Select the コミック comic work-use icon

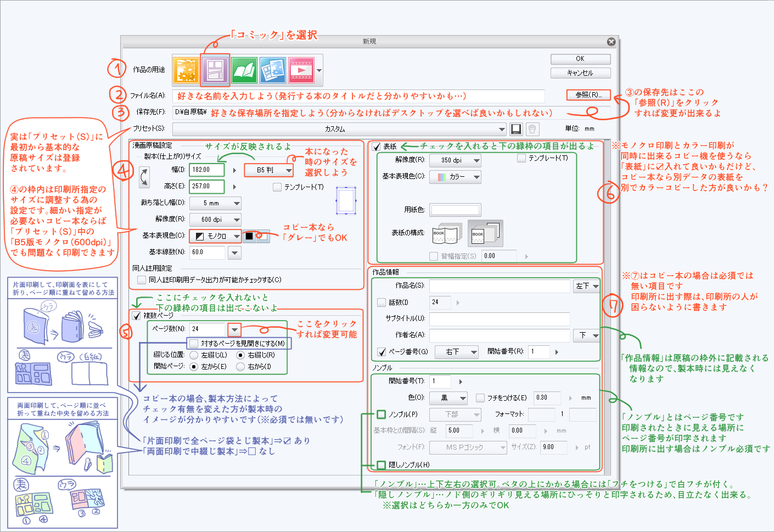(x=215, y=70)
